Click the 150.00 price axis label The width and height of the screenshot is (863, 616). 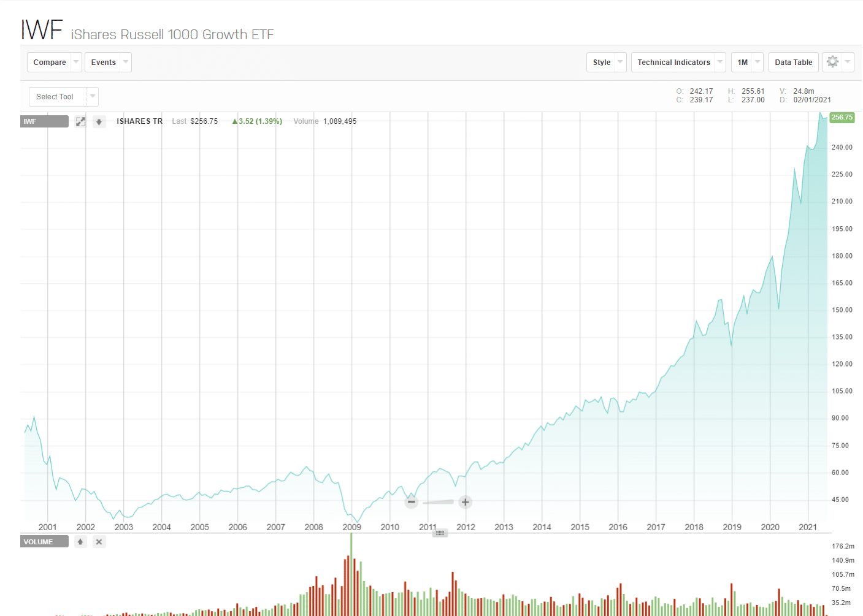842,310
